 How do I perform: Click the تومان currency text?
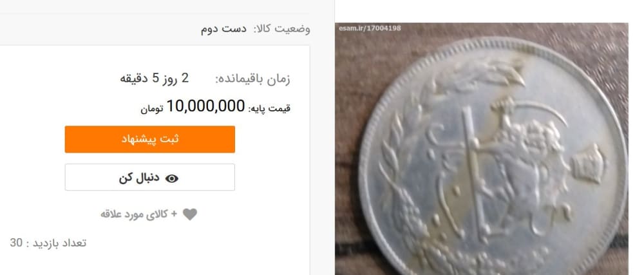point(152,109)
